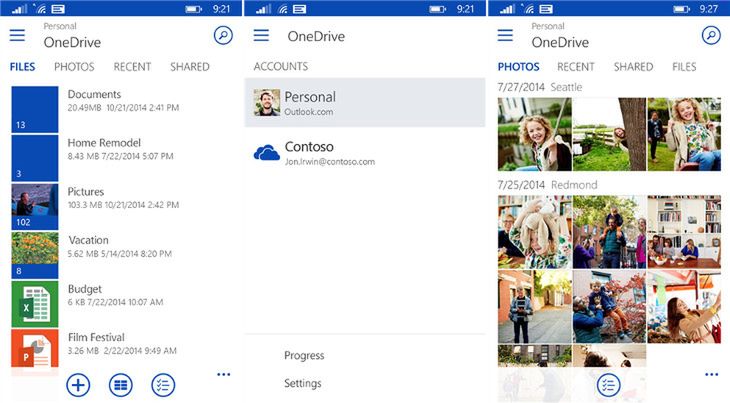This screenshot has height=403, width=730.
Task: Open Home Remodel folder tile
Action: 35,158
